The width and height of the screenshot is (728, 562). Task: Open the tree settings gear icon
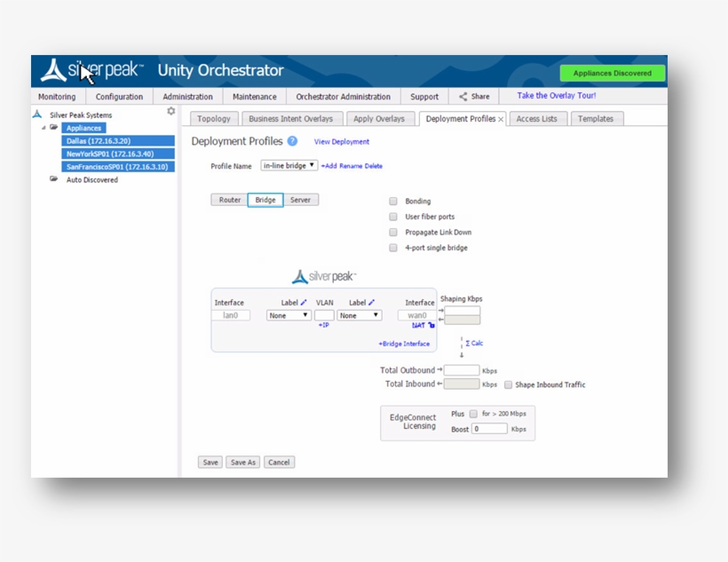point(171,112)
